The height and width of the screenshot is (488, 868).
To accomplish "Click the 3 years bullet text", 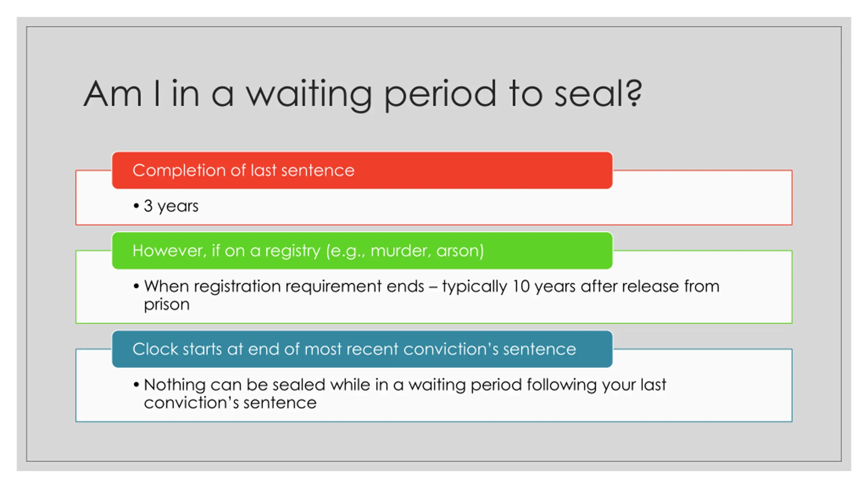I will click(171, 206).
